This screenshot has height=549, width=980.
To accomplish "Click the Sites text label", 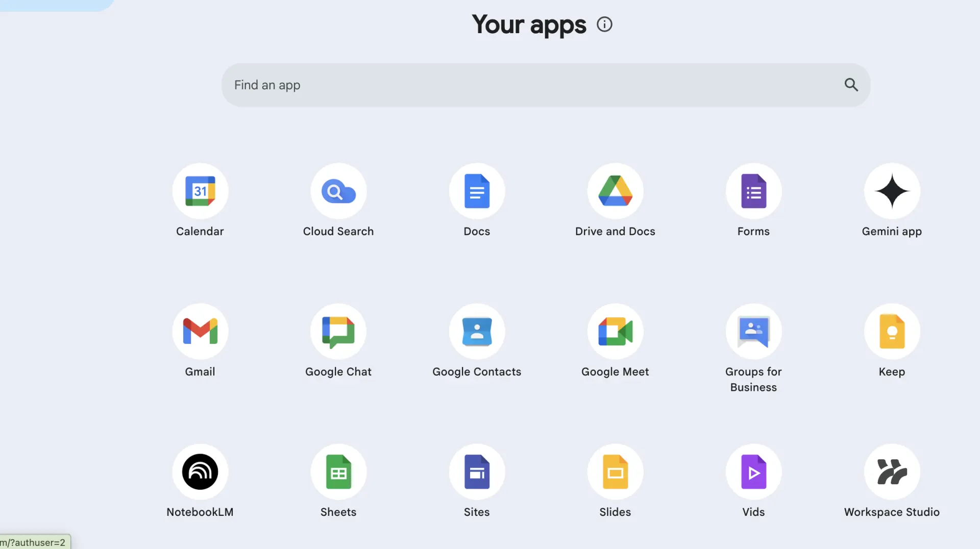I will tap(477, 512).
